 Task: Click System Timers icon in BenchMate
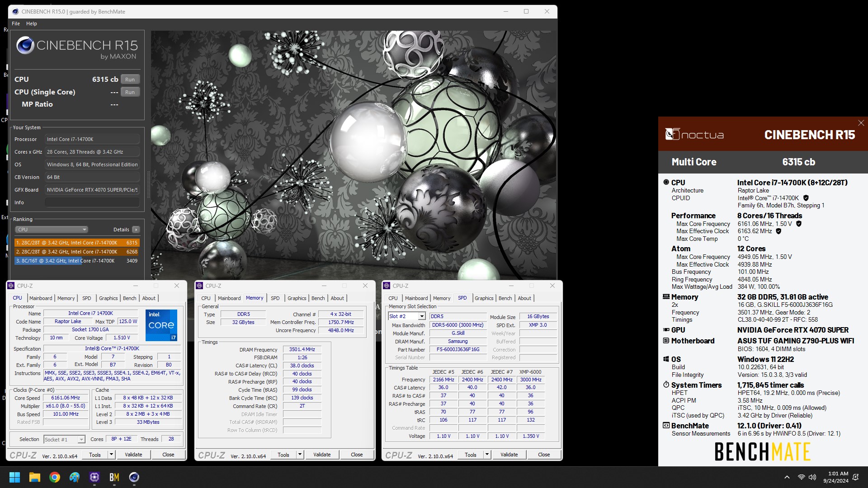(666, 385)
